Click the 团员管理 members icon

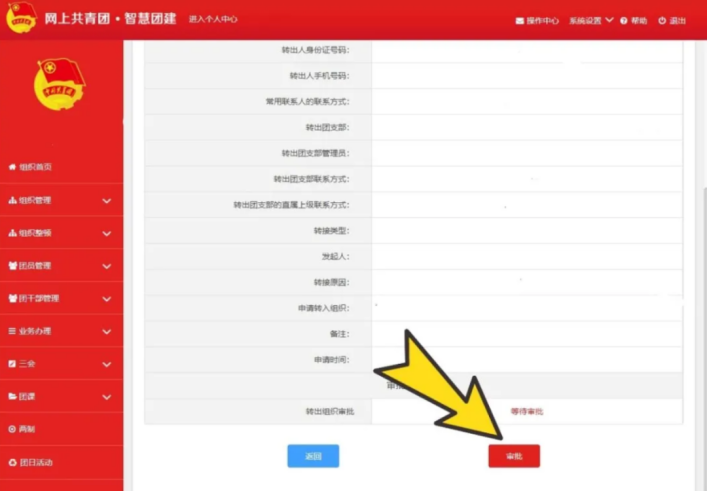coord(12,266)
